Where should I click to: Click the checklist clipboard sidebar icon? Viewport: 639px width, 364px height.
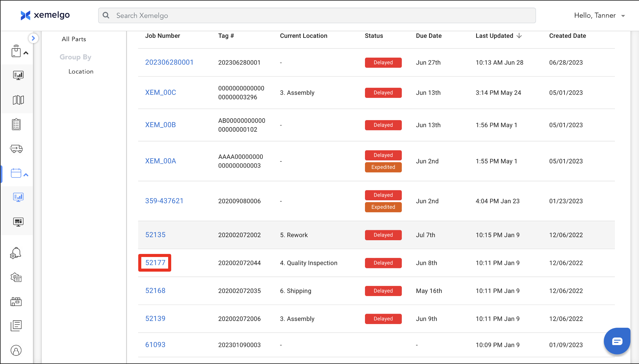(16, 124)
